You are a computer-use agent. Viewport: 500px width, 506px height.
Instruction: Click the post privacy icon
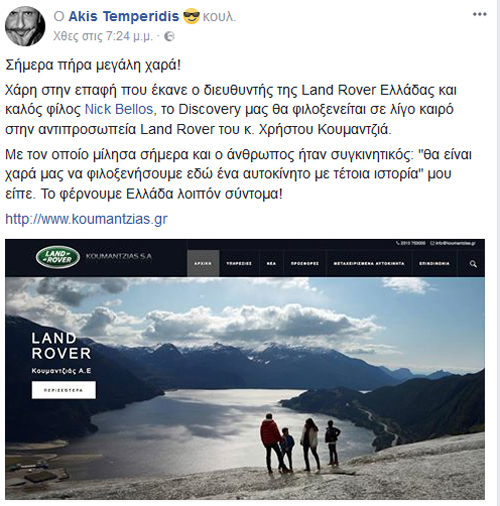click(x=169, y=36)
